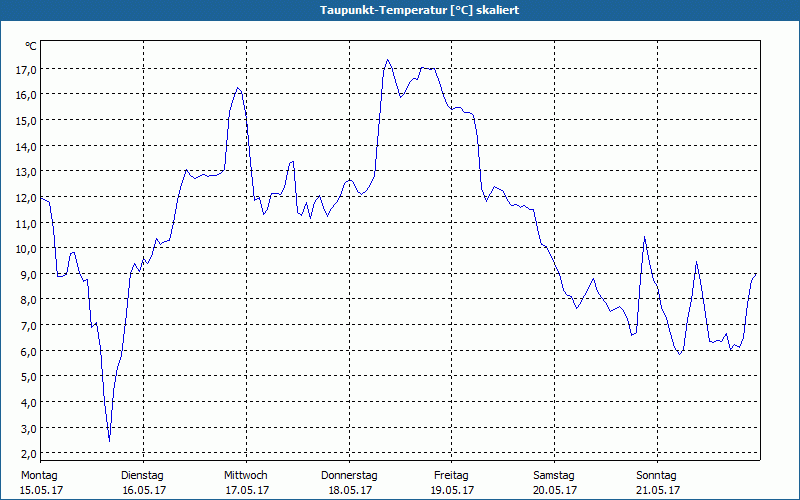
Task: Click the 12,0 y-axis value
Action: [x=26, y=198]
